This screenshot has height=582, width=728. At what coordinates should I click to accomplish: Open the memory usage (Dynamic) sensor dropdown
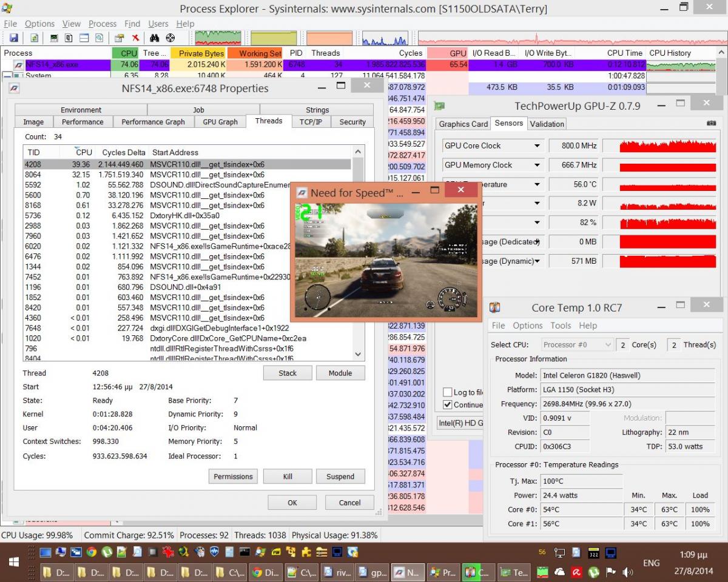pyautogui.click(x=537, y=261)
